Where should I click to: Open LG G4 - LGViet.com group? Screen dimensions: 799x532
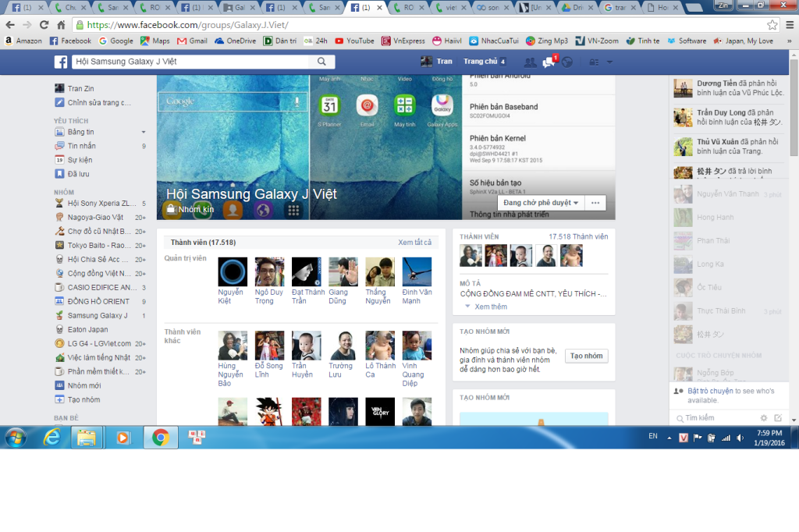pyautogui.click(x=94, y=343)
